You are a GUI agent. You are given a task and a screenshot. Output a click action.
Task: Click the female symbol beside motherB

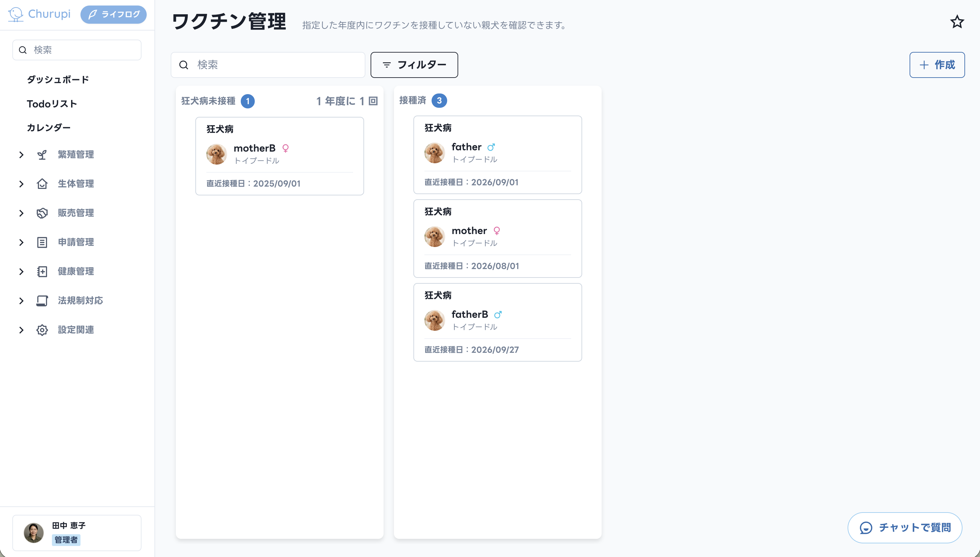[286, 148]
